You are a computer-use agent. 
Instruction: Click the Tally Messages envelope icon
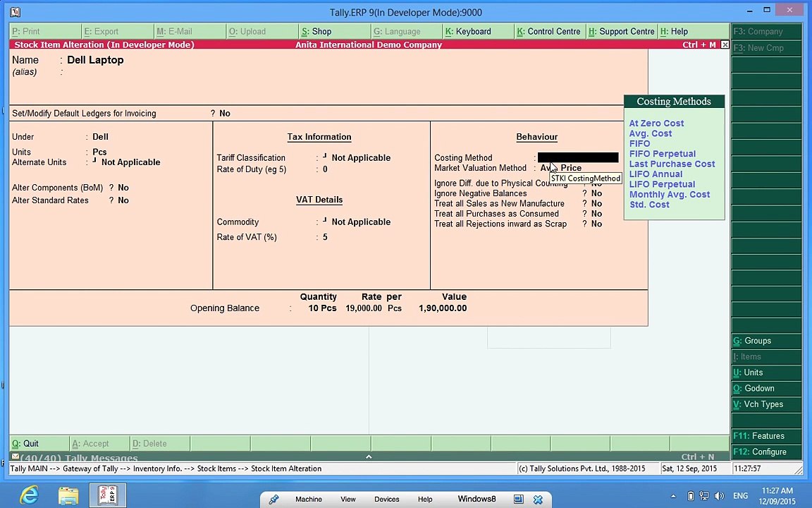tap(15, 456)
